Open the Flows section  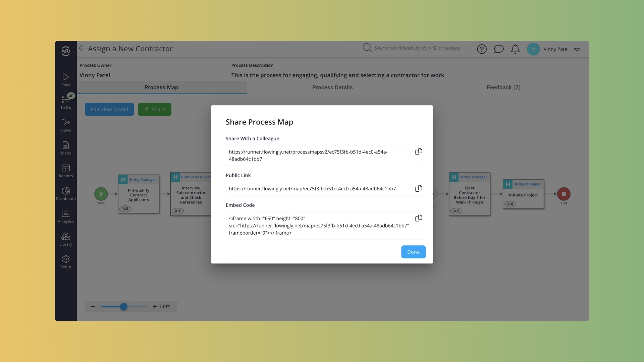click(x=65, y=125)
